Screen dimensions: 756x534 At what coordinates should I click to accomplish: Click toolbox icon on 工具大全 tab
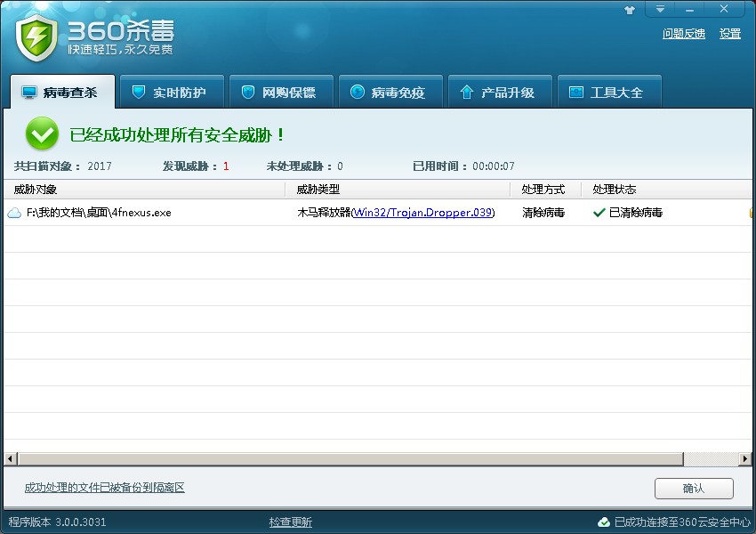pyautogui.click(x=576, y=92)
